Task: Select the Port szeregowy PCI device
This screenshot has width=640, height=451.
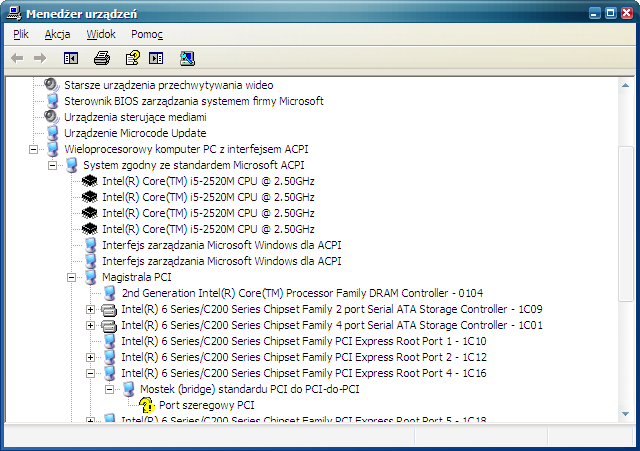Action: coord(207,405)
